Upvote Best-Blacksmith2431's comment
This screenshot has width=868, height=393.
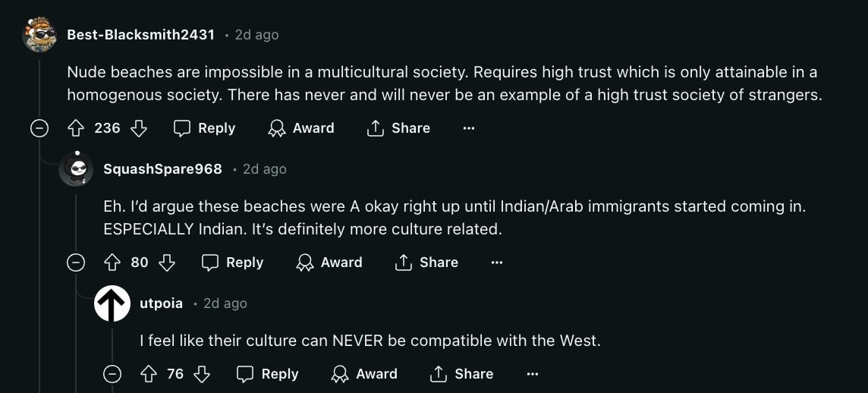pyautogui.click(x=75, y=128)
